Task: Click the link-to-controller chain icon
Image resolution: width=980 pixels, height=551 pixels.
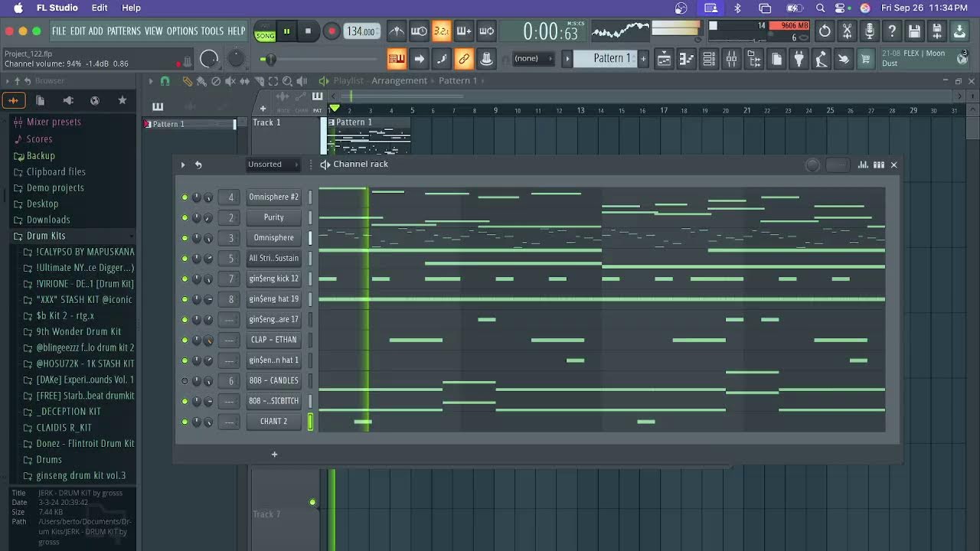Action: pos(464,59)
